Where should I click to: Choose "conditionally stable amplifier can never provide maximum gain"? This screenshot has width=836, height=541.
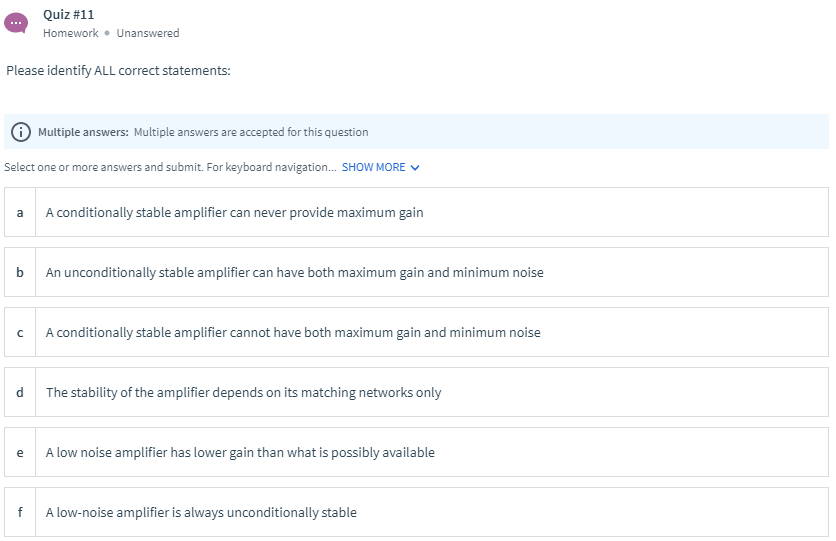tap(234, 213)
